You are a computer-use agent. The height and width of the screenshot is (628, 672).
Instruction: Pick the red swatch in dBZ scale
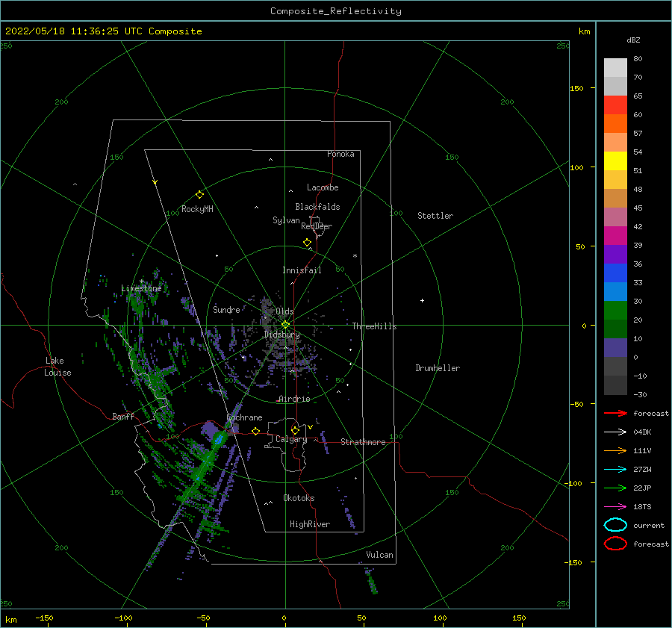(x=615, y=105)
